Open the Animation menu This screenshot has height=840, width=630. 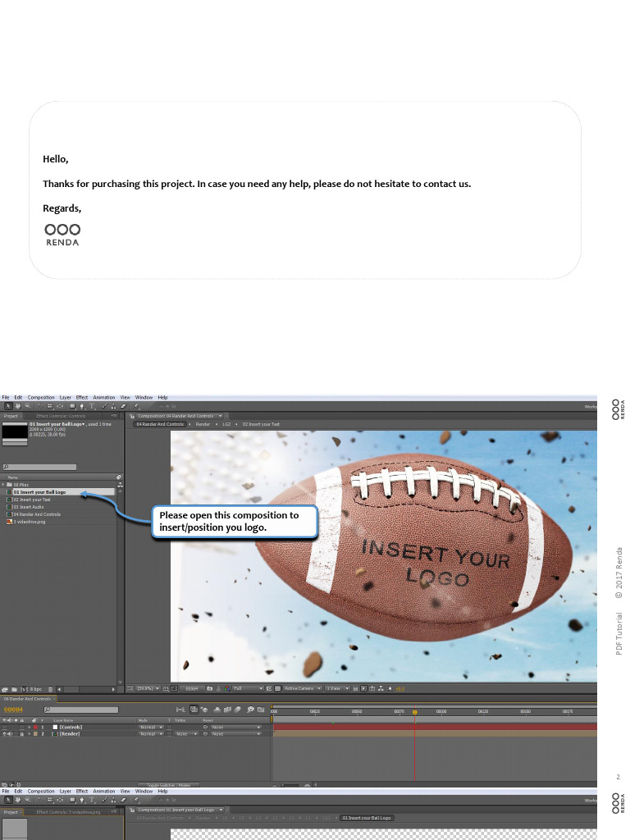[104, 397]
